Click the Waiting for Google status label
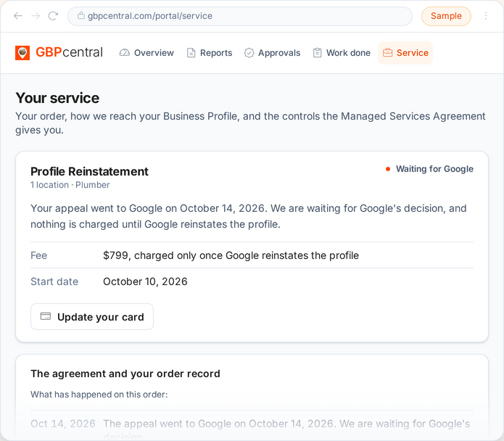 [434, 169]
